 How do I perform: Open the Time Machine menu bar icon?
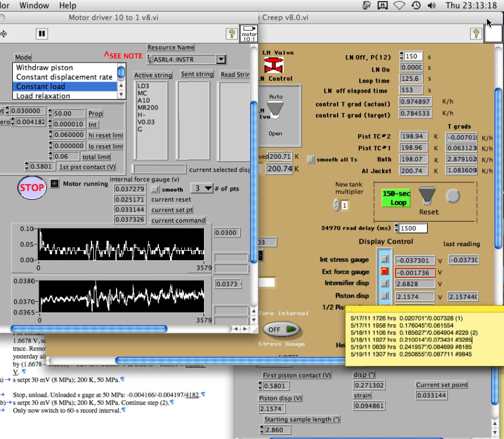[x=416, y=5]
